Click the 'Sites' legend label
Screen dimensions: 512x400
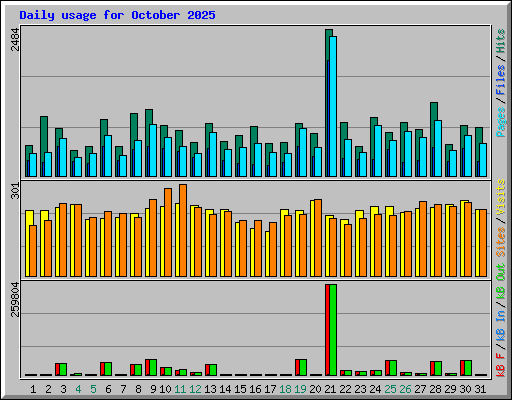(x=501, y=242)
